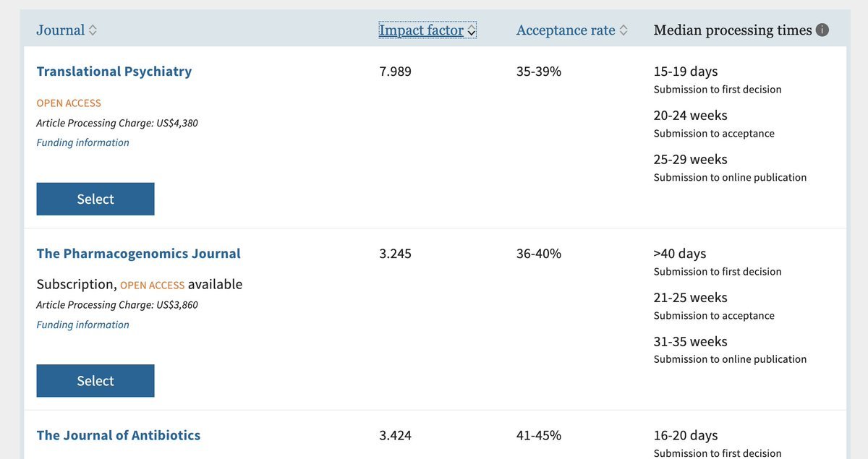Open The Journal of Antibiotics link

coord(119,435)
